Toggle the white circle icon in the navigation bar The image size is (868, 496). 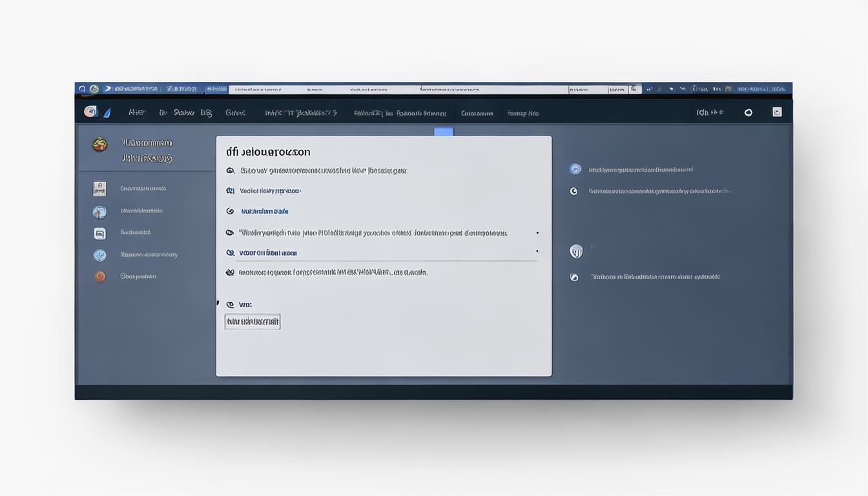749,112
